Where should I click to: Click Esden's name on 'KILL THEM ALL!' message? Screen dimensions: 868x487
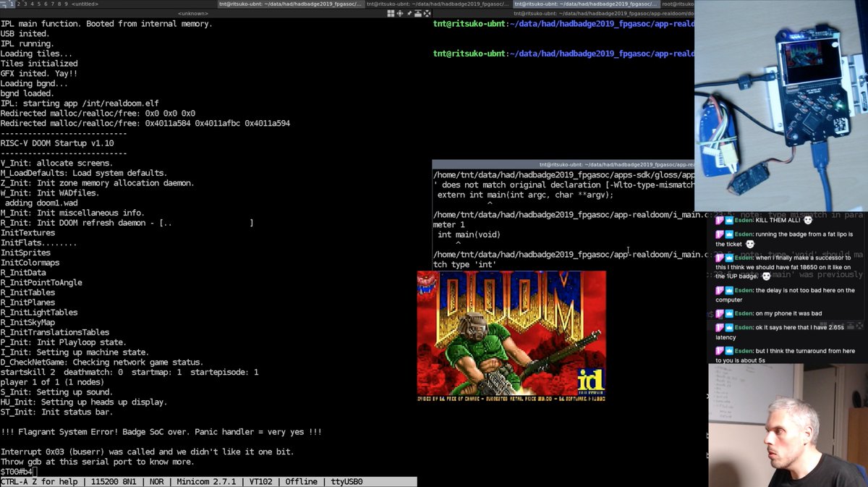[x=744, y=220]
